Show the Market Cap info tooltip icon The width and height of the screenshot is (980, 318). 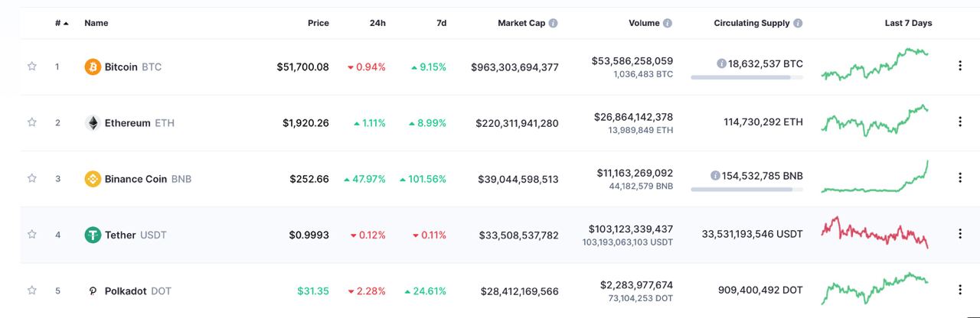click(x=554, y=23)
